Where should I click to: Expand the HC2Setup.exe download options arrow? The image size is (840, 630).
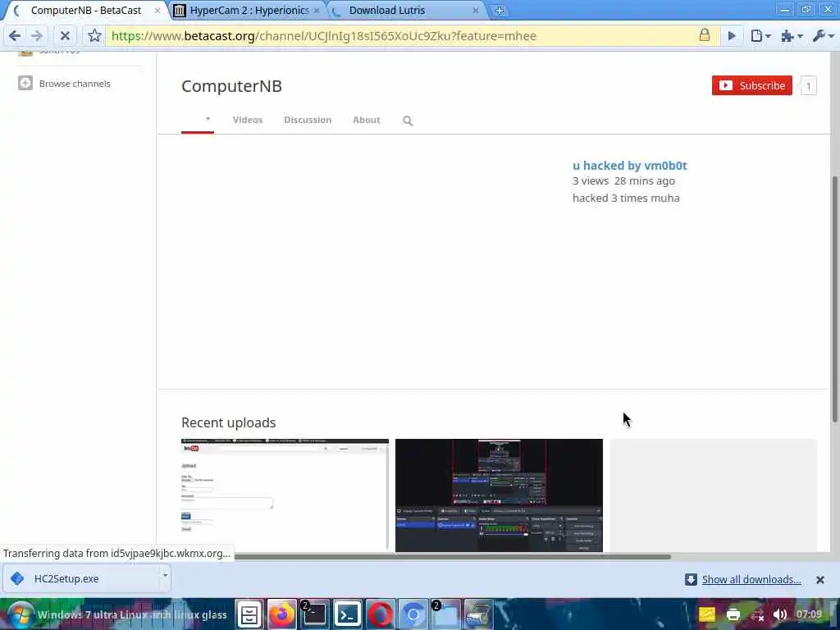pyautogui.click(x=165, y=576)
